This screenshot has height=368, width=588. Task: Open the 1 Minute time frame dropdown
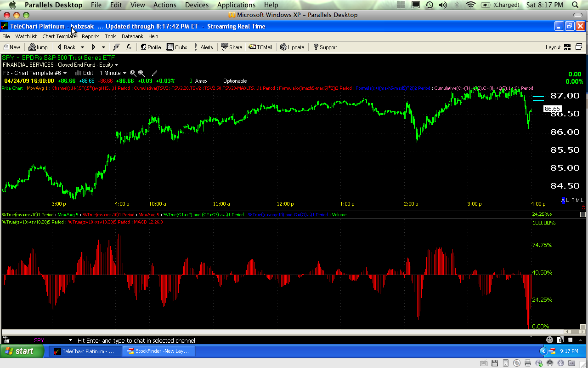124,73
